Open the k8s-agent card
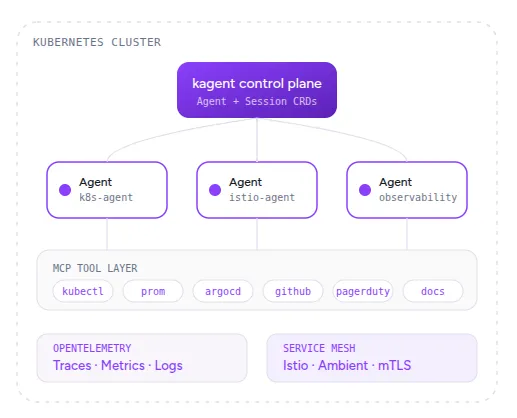The width and height of the screenshot is (517, 418). 107,190
